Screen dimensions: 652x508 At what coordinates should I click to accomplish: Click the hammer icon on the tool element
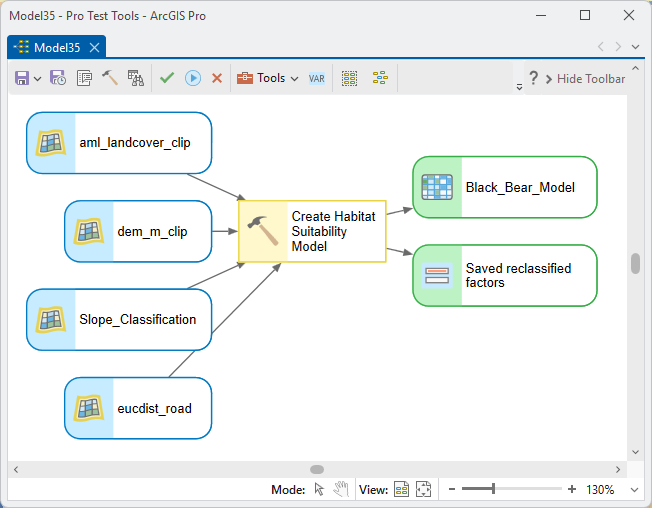(x=263, y=231)
